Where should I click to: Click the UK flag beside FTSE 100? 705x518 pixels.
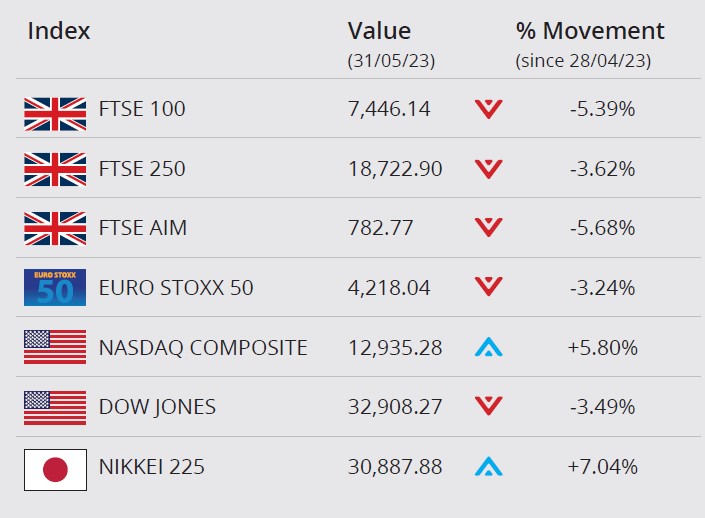pyautogui.click(x=55, y=114)
